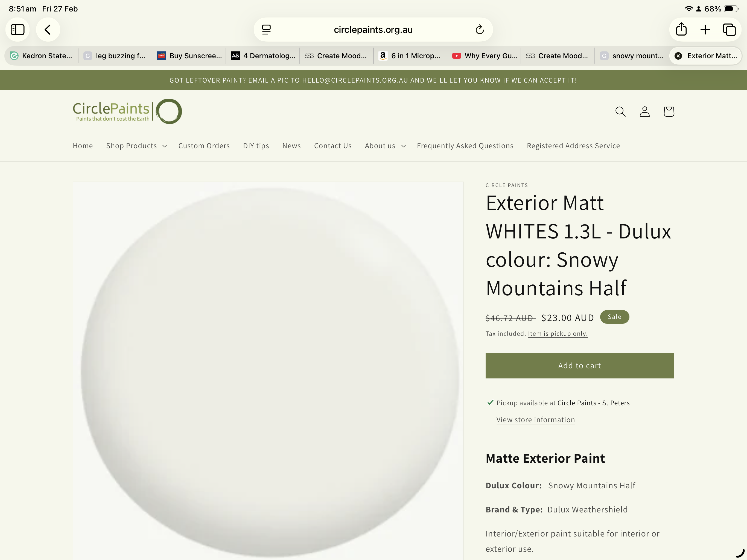Open the View store information link
Viewport: 747px width, 560px height.
536,419
